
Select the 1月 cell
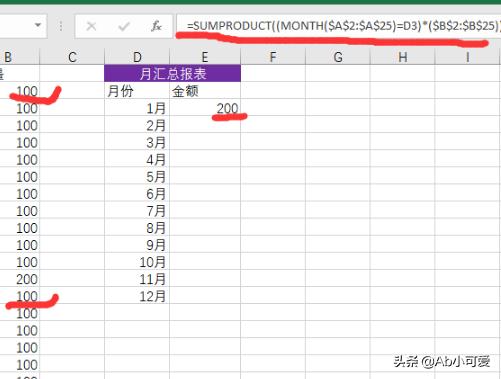pyautogui.click(x=137, y=108)
